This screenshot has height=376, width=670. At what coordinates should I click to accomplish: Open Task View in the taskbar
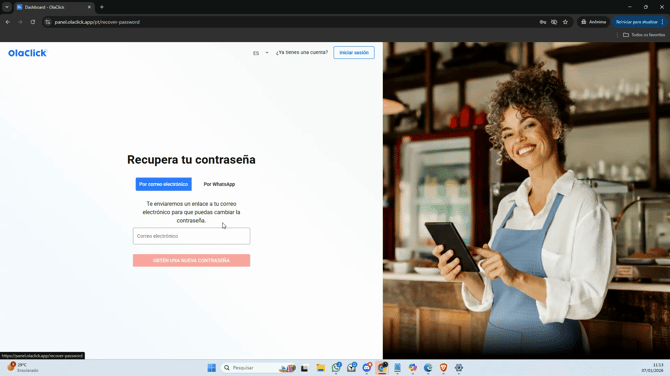[x=304, y=367]
